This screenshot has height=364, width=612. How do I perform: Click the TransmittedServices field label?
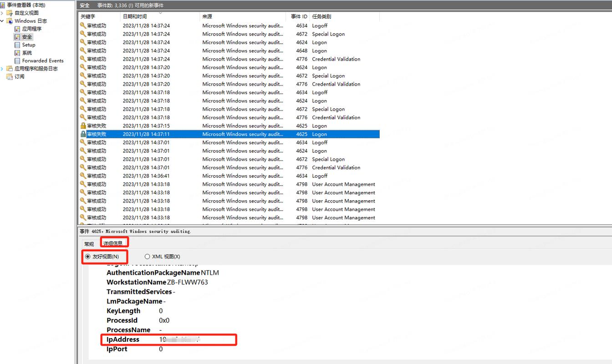139,292
